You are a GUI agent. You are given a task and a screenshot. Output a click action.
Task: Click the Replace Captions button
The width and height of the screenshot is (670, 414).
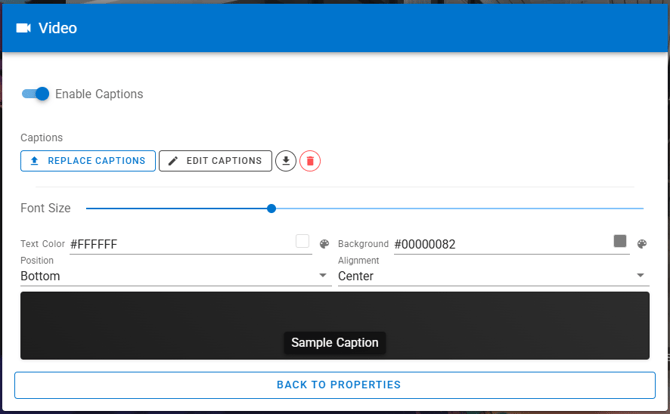point(88,161)
